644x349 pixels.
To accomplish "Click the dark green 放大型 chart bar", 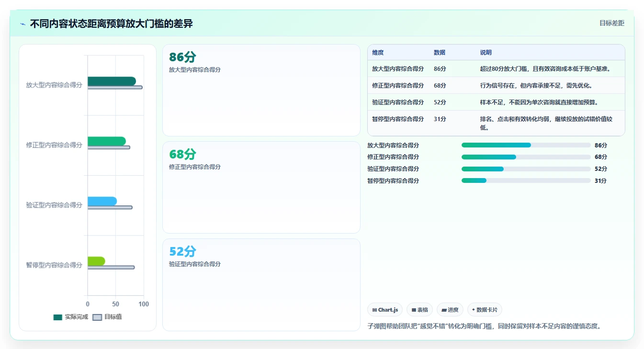I will coord(112,81).
